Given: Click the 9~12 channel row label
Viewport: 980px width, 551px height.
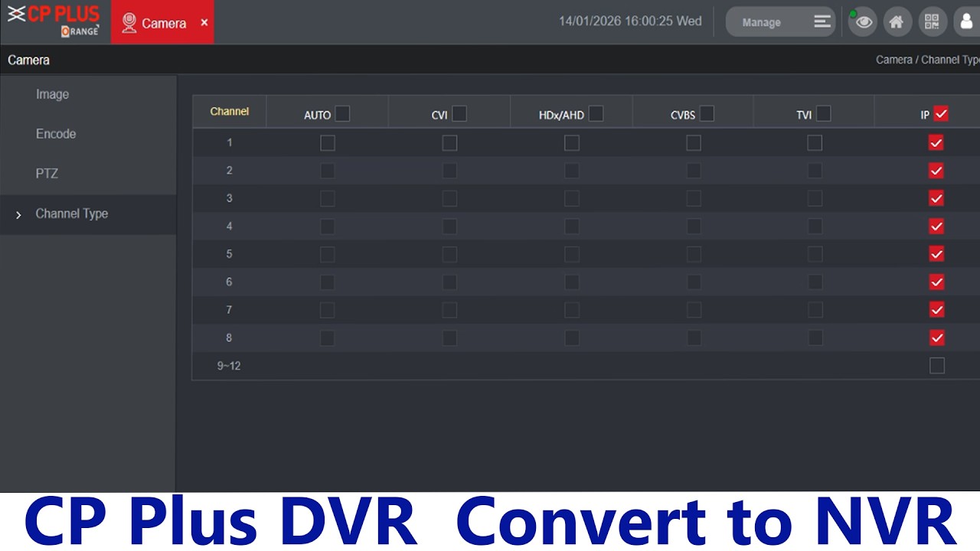Looking at the screenshot, I should [x=229, y=366].
